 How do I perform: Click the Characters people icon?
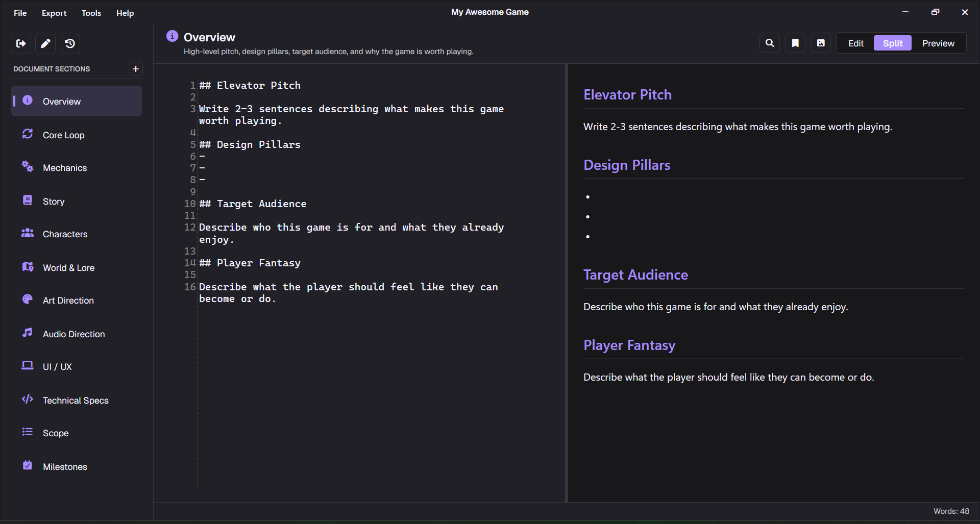28,233
